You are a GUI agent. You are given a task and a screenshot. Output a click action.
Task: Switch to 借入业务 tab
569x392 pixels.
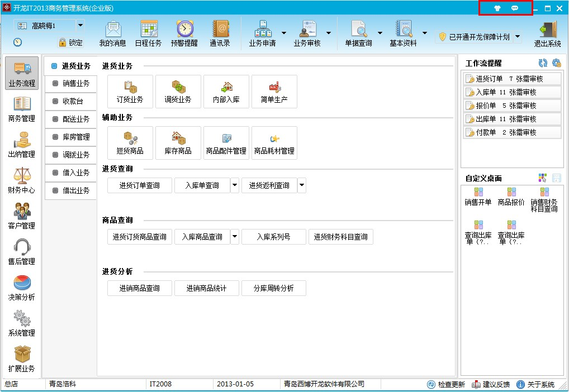click(x=71, y=173)
